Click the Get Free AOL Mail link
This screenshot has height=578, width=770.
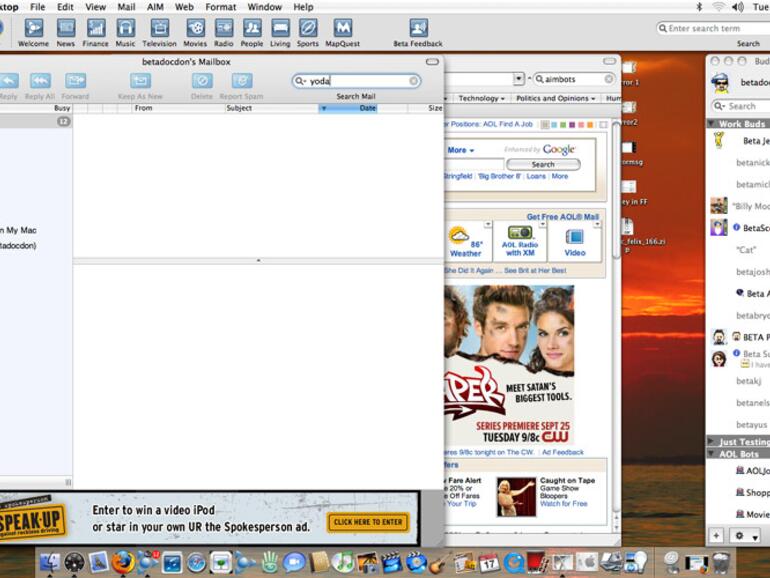tap(563, 217)
